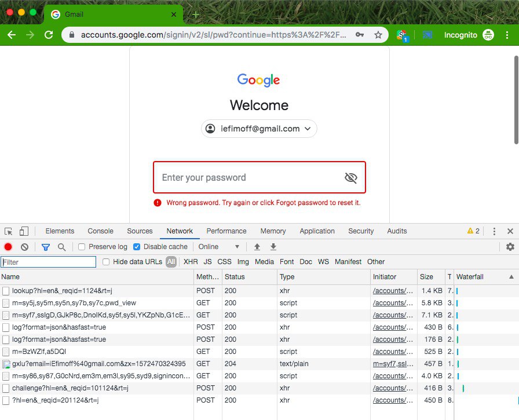The height and width of the screenshot is (420, 519).
Task: Close the Gmail tab
Action: click(174, 14)
